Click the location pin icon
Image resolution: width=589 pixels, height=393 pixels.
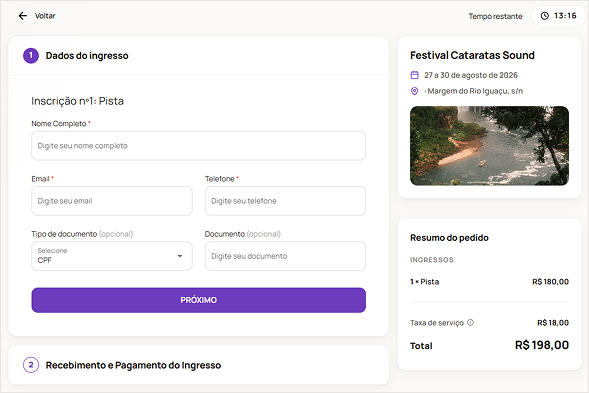tap(414, 91)
